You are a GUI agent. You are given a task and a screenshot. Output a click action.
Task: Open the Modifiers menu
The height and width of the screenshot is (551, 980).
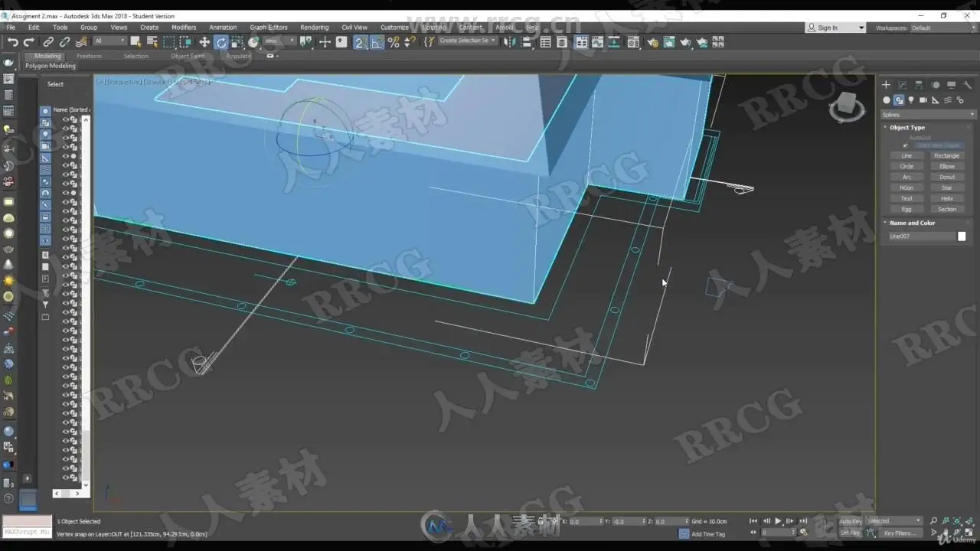click(x=184, y=28)
